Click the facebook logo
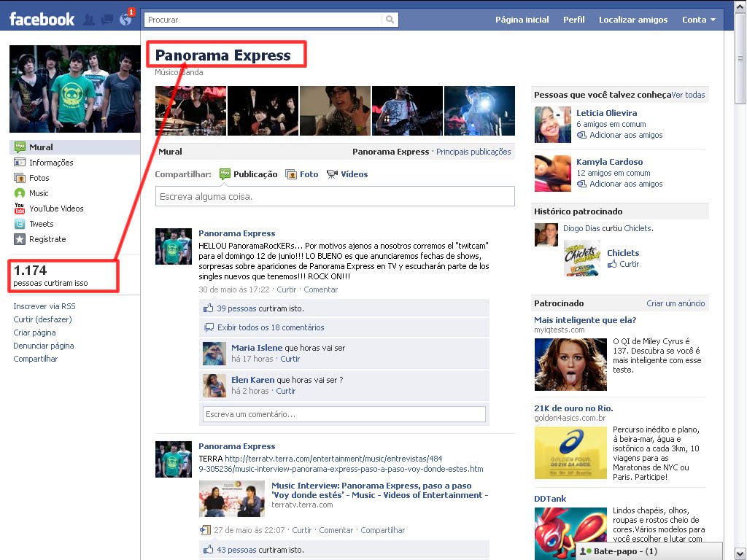The width and height of the screenshot is (747, 560). coord(42,20)
